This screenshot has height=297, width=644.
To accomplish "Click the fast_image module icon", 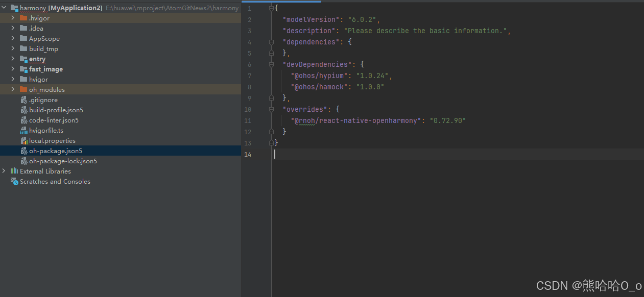I will coord(23,69).
